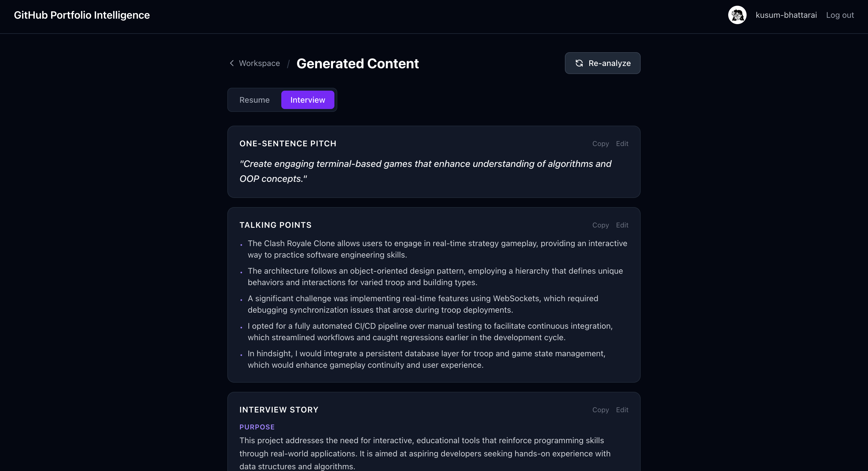Copy the Interview Story

point(600,410)
